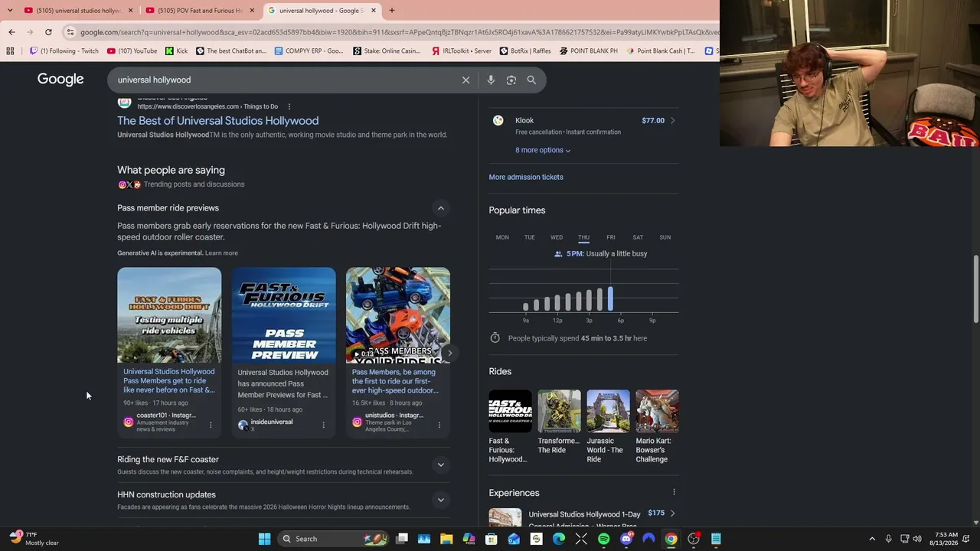980x551 pixels.
Task: View site information in the address bar
Action: pos(70,32)
